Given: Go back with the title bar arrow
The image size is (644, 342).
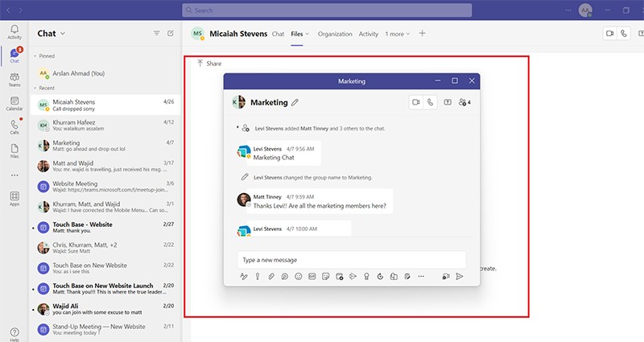Looking at the screenshot, I should tap(8, 10).
